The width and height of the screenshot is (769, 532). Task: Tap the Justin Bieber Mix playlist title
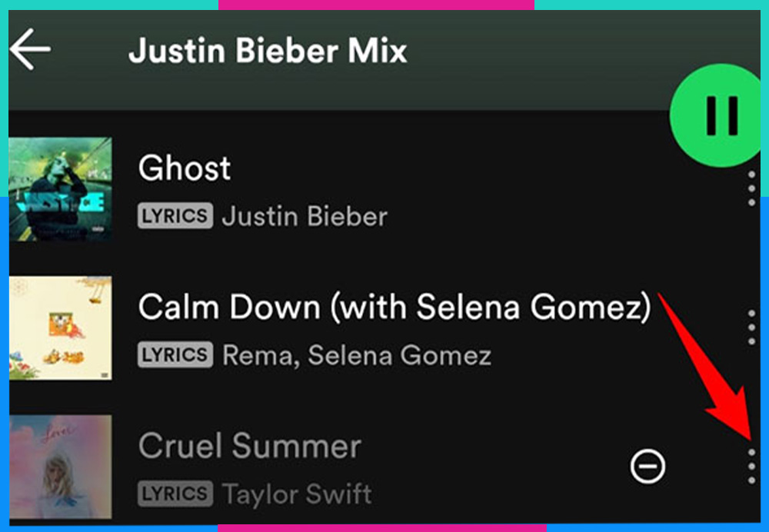click(268, 51)
